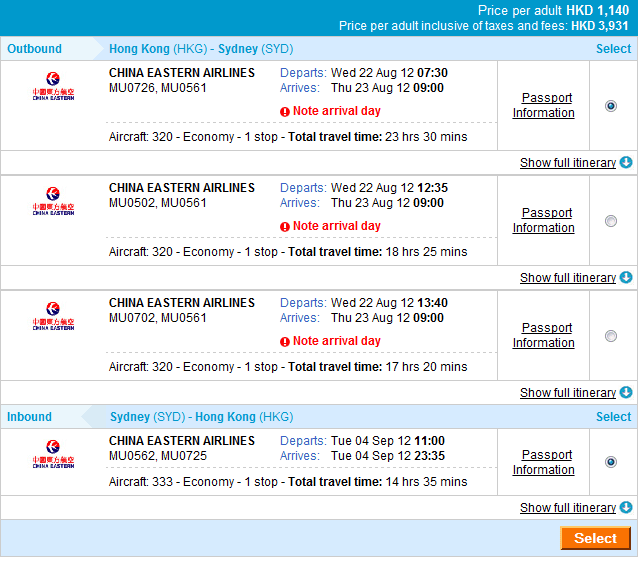Select the inbound 11:00 flight radio button
640x564 pixels.
611,462
